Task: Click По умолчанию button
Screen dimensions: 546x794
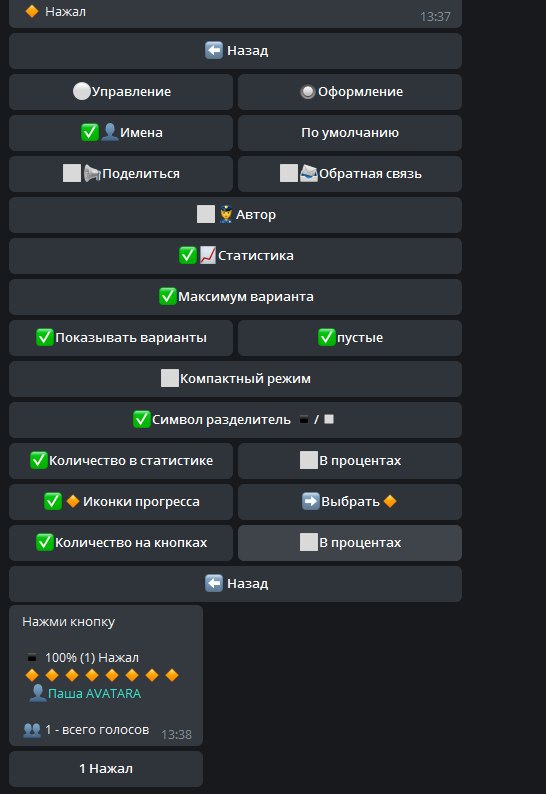Action: coord(350,133)
